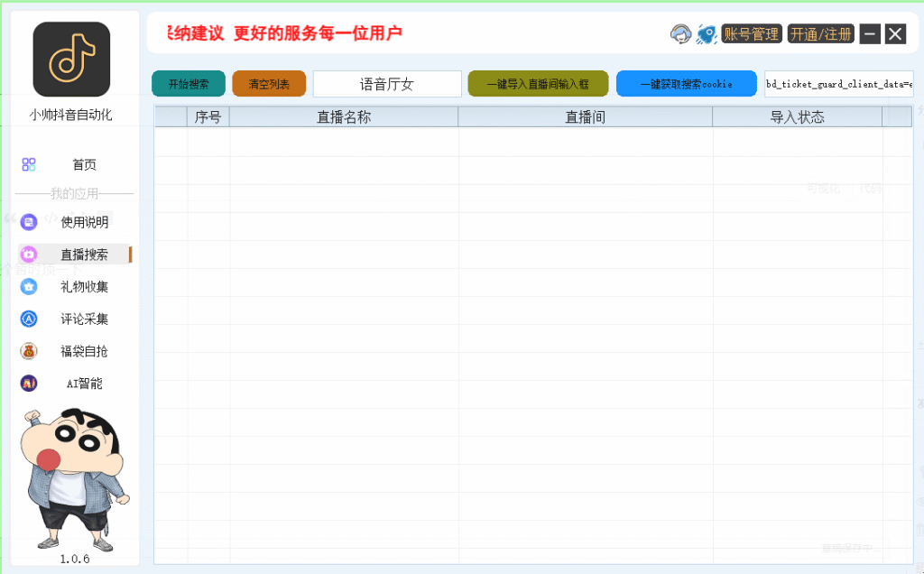Viewport: 924px width, 574px height.
Task: Switch to 礼物收集 in sidebar menu
Action: tap(85, 287)
